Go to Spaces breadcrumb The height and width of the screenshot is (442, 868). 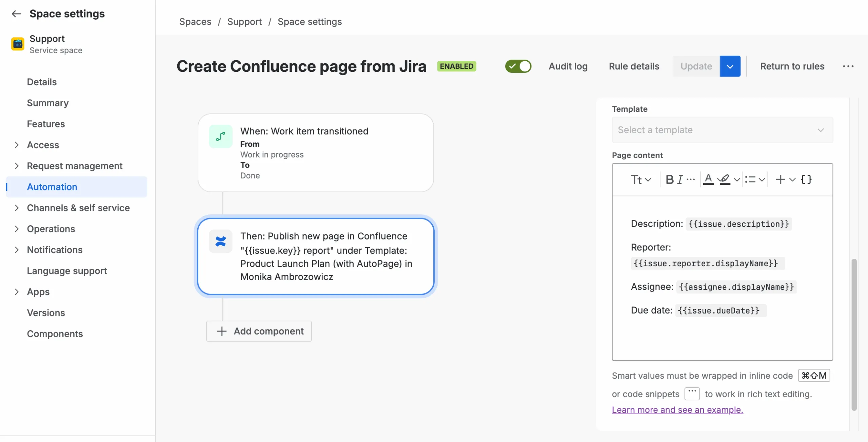click(195, 22)
